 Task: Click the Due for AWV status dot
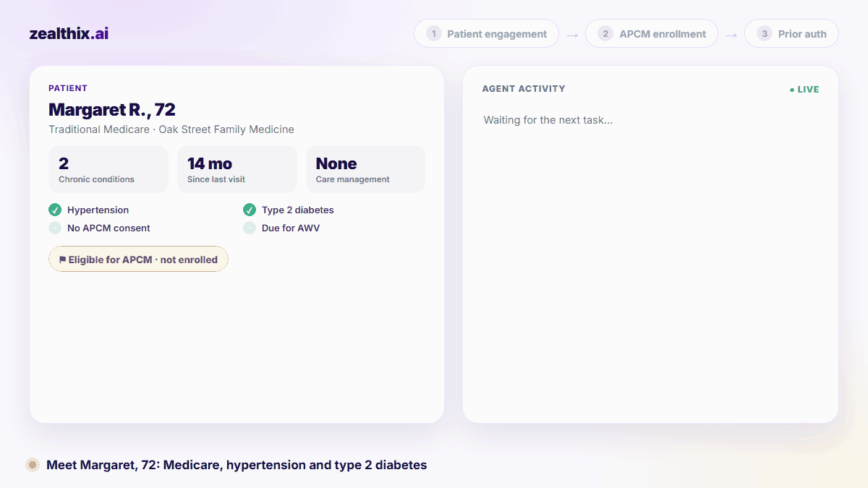250,228
